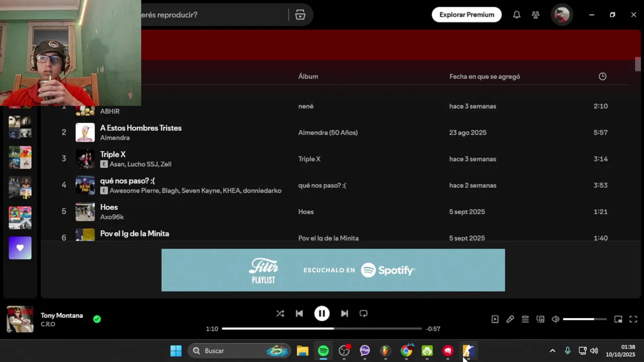Screen dimensions: 644x362
Task: Sort by Fecha en que se agregó
Action: [485, 76]
